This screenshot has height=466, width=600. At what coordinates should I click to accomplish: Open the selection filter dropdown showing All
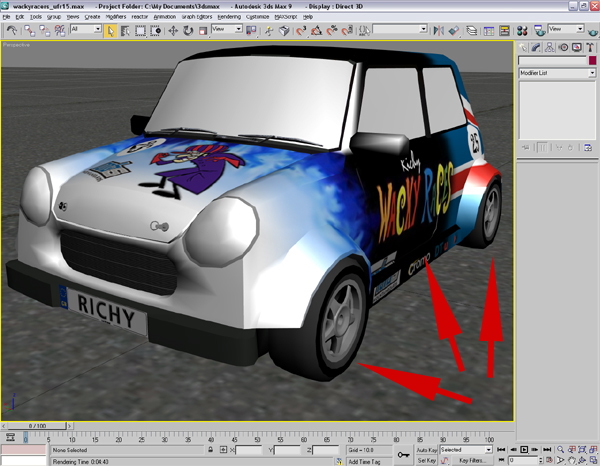click(86, 29)
